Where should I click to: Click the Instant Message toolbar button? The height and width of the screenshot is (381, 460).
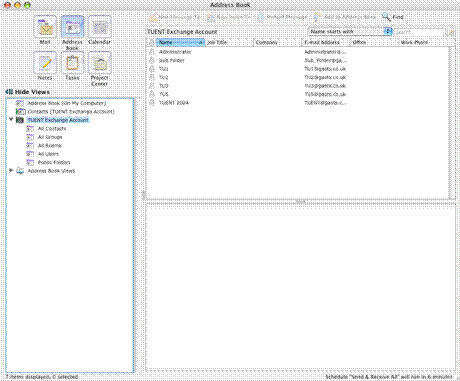tap(282, 17)
